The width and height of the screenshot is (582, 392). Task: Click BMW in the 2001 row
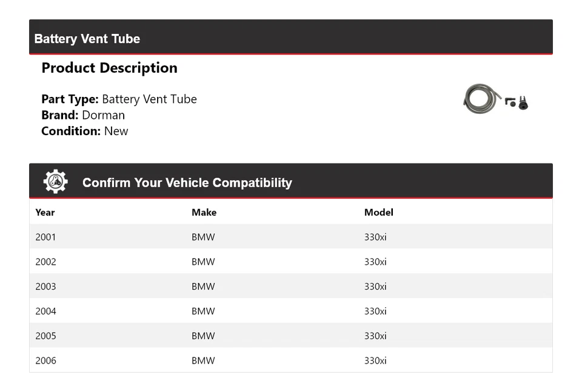tap(203, 237)
